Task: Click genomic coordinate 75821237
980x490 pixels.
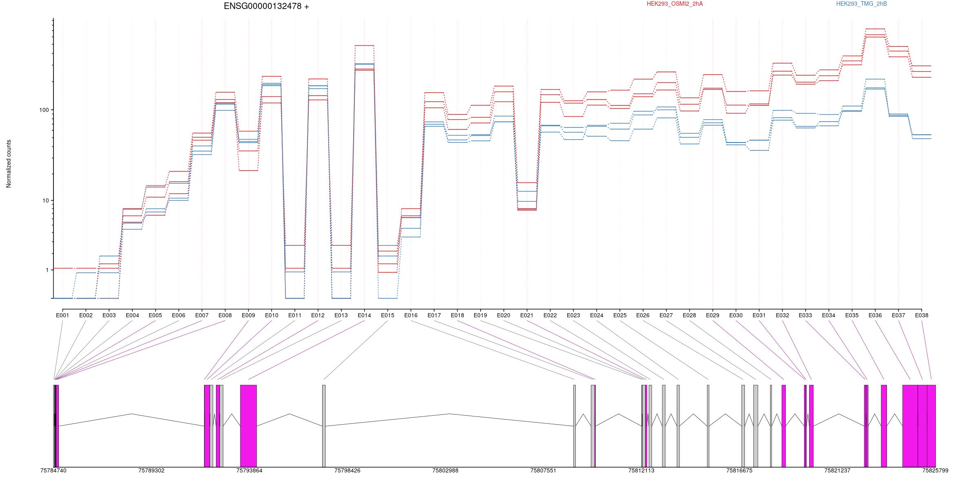Action: pos(837,471)
